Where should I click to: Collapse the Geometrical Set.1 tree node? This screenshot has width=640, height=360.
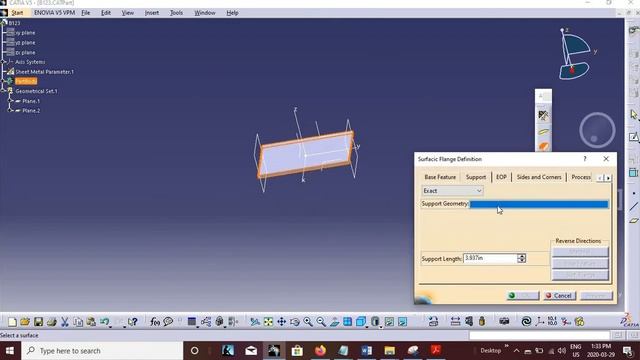(x=3, y=91)
